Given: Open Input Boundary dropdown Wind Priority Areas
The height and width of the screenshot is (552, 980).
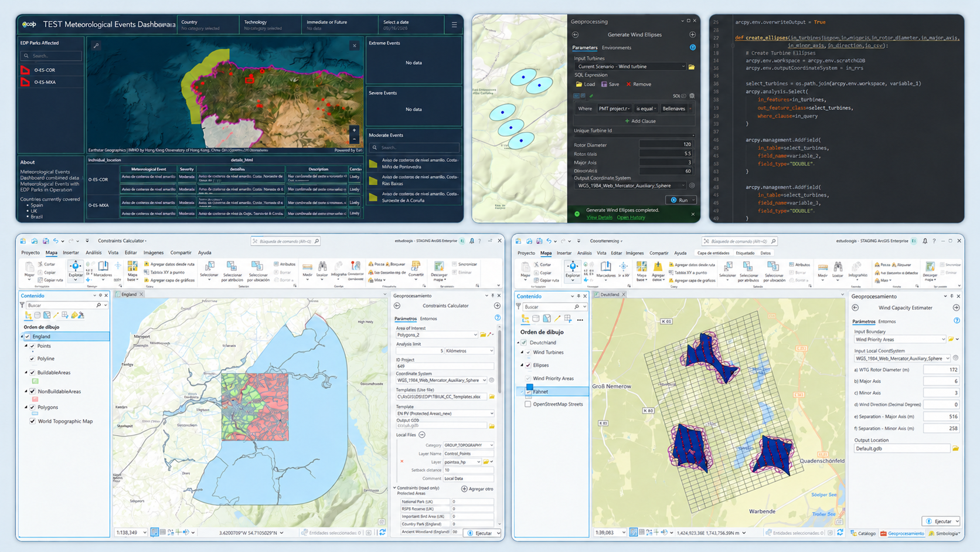Looking at the screenshot, I should [900, 340].
